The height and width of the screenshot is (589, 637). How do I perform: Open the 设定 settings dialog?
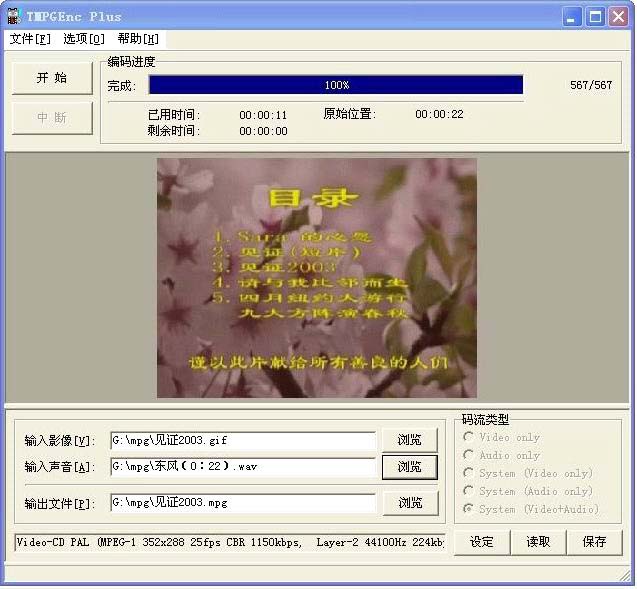482,542
